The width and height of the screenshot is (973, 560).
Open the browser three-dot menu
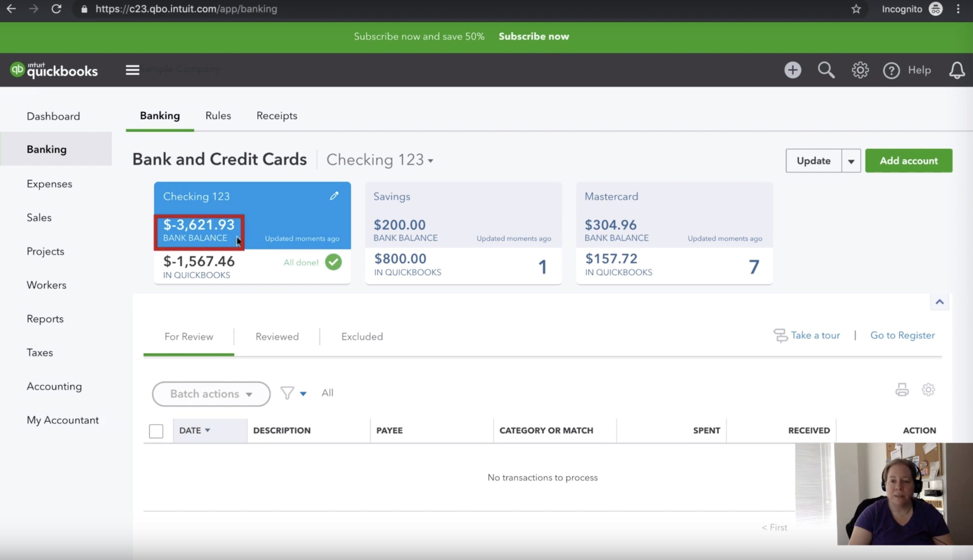pos(958,9)
